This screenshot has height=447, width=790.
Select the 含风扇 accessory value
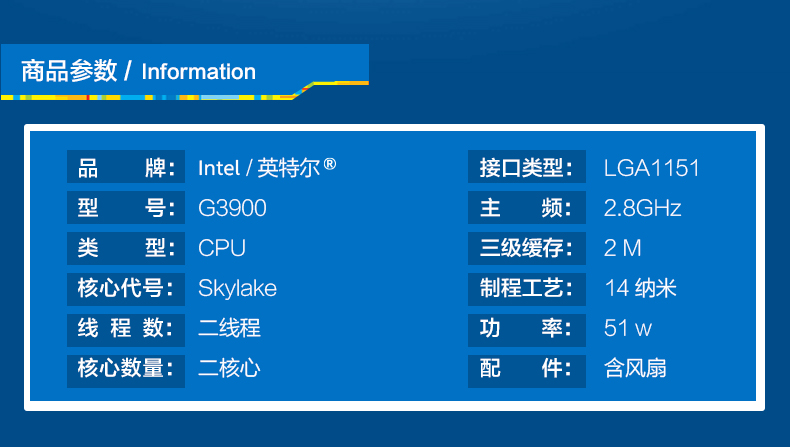[x=635, y=368]
